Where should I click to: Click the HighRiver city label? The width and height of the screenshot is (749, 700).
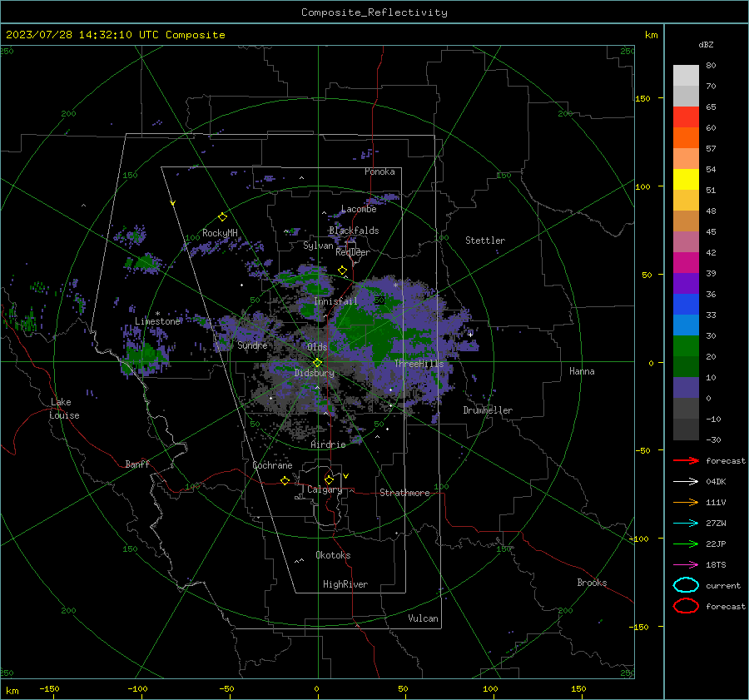click(345, 584)
